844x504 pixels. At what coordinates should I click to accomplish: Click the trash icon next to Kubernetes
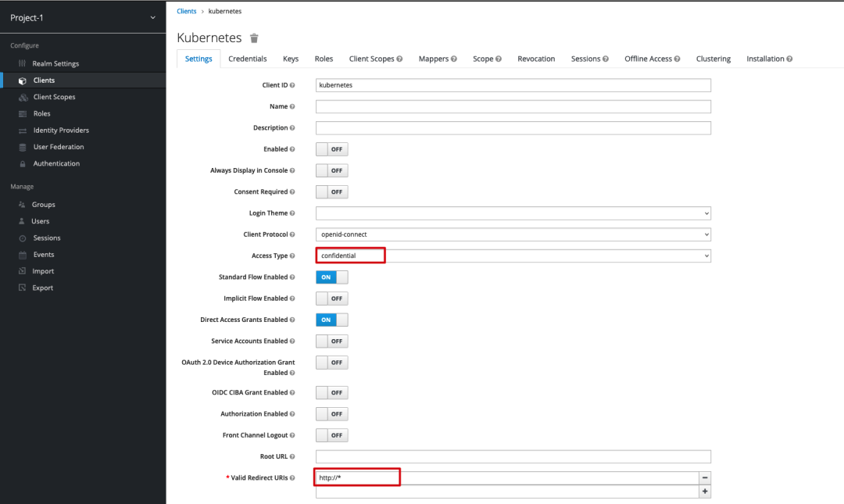click(254, 38)
